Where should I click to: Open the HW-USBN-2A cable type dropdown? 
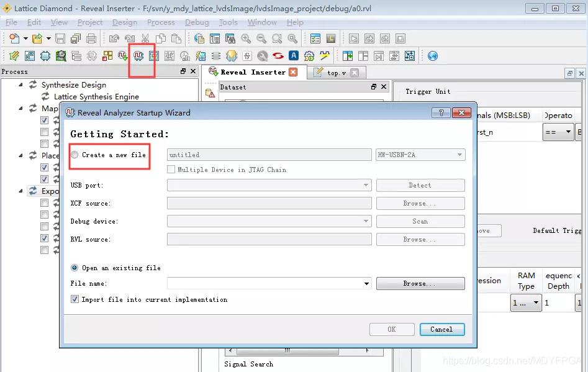click(420, 155)
